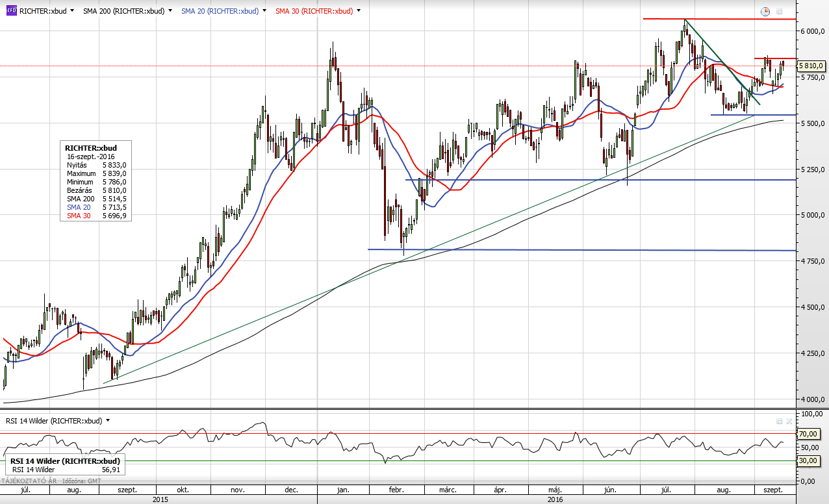Image resolution: width=829 pixels, height=504 pixels.
Task: Click the red SMA 30 5 696,9 row
Action: coord(96,216)
